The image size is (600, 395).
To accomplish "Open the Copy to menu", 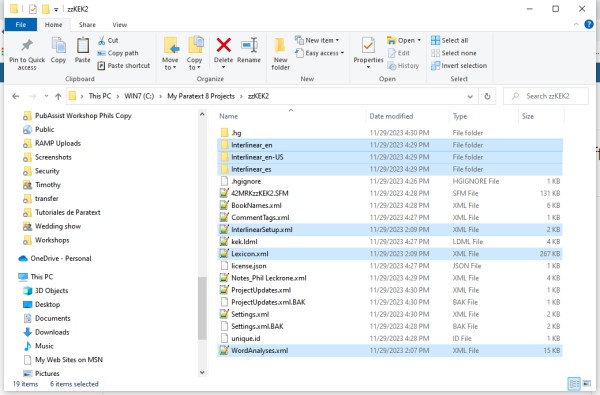I will (194, 54).
